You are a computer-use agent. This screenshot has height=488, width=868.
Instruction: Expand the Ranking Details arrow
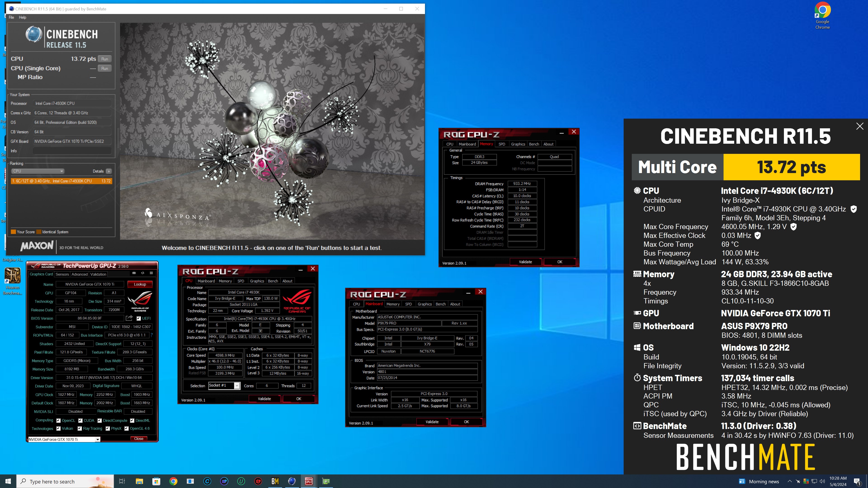[x=108, y=171]
